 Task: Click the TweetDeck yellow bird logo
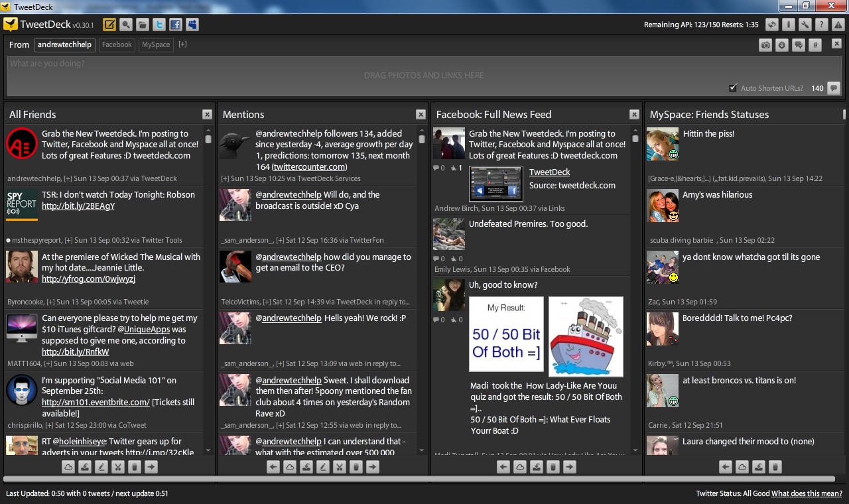pyautogui.click(x=10, y=25)
